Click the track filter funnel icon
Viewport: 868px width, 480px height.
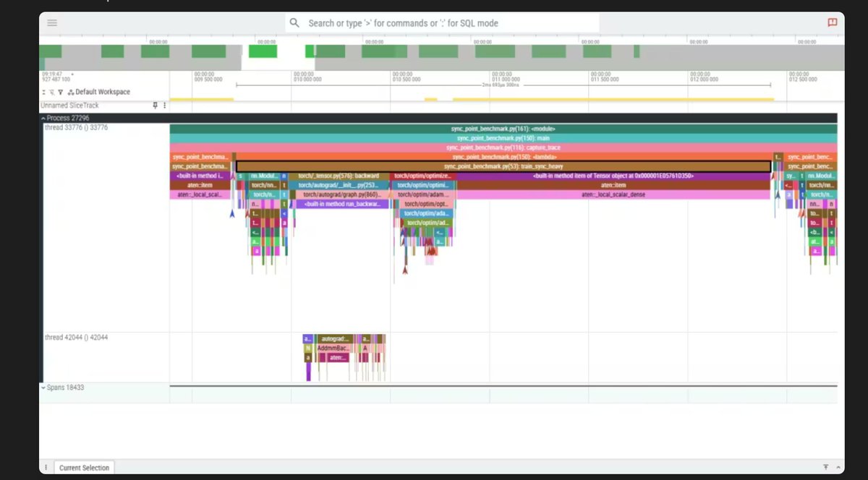coord(61,93)
